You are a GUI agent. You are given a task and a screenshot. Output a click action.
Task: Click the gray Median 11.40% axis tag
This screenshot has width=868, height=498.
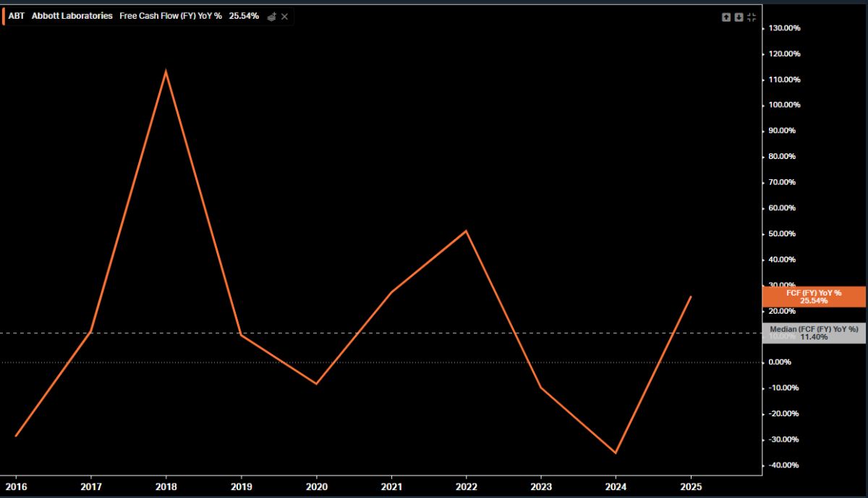coord(814,333)
